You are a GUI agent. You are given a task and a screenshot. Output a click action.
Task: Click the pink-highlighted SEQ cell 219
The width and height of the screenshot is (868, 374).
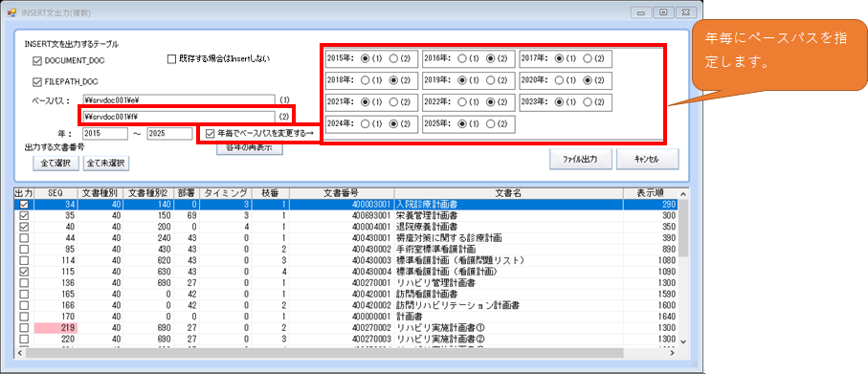(56, 328)
